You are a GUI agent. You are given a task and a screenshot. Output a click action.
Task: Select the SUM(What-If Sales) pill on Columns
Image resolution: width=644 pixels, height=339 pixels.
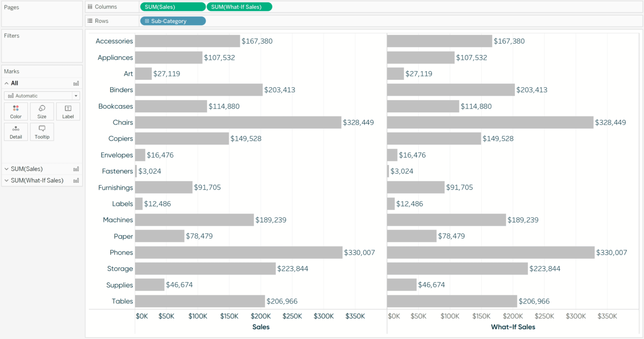(x=239, y=6)
